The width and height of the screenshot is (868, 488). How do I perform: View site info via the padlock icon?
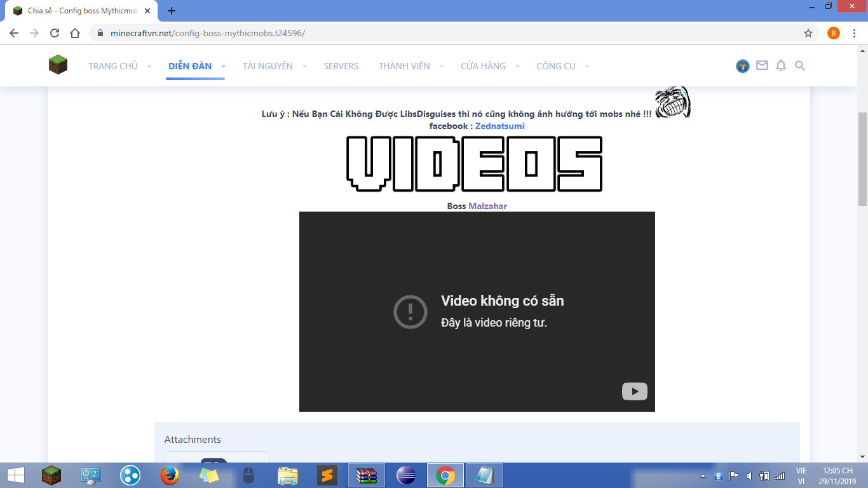100,33
